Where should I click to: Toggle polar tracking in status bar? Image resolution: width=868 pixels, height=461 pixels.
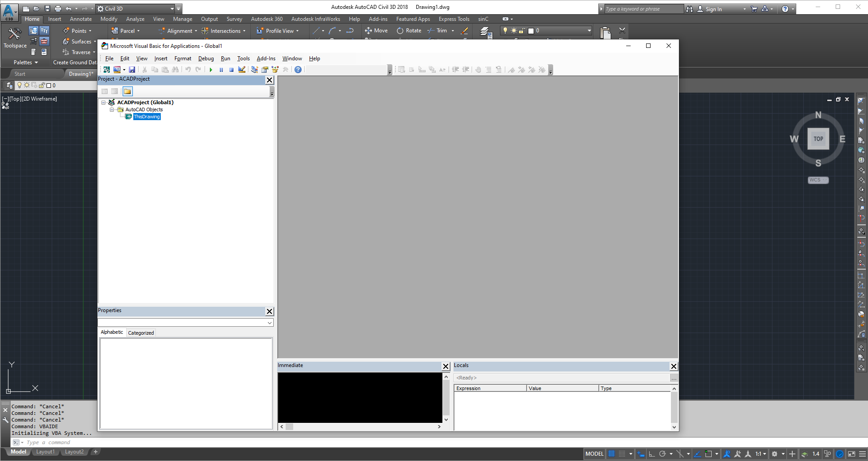(663, 453)
